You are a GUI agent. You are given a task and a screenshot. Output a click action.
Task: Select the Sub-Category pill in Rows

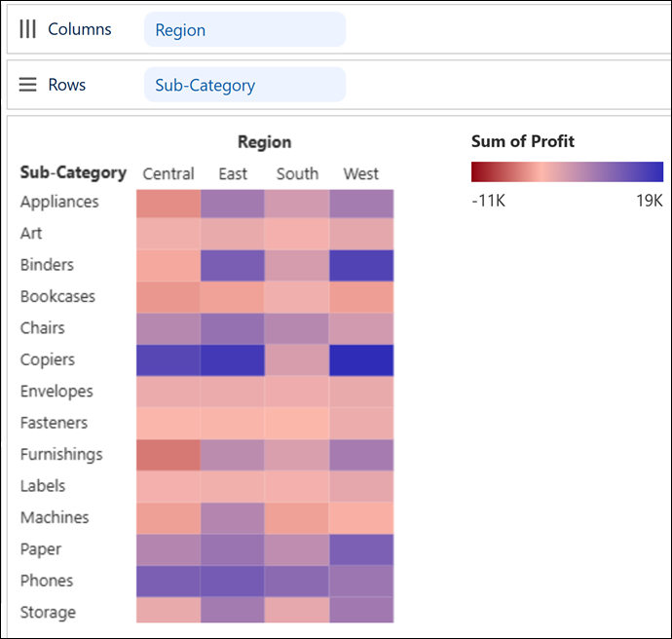[x=244, y=85]
